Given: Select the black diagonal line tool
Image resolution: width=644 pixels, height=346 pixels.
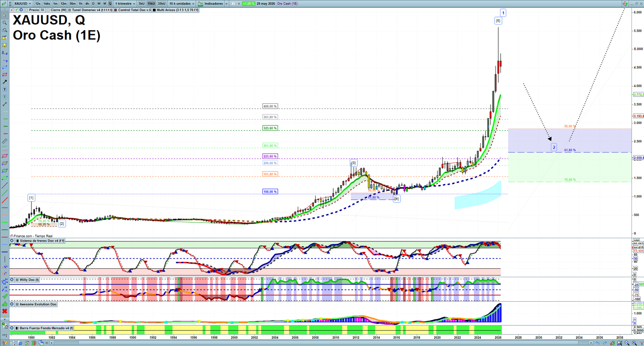Looking at the screenshot, I should (x=5, y=186).
